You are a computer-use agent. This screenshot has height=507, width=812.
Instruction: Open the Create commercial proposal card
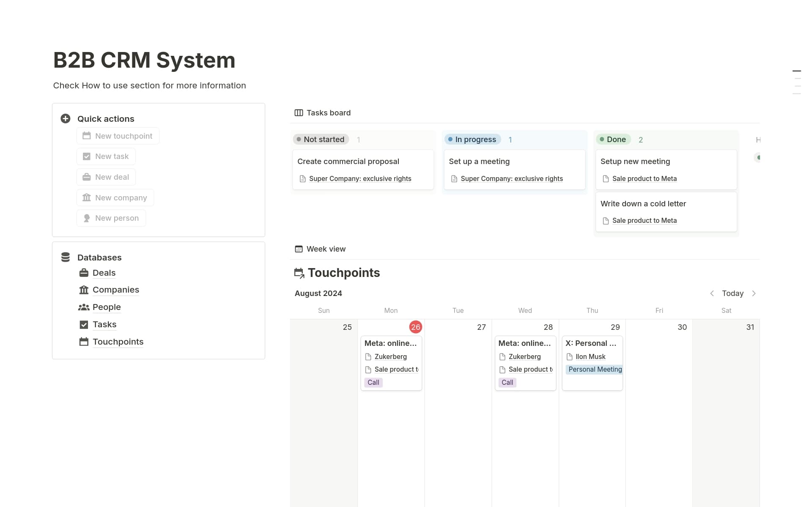(348, 162)
